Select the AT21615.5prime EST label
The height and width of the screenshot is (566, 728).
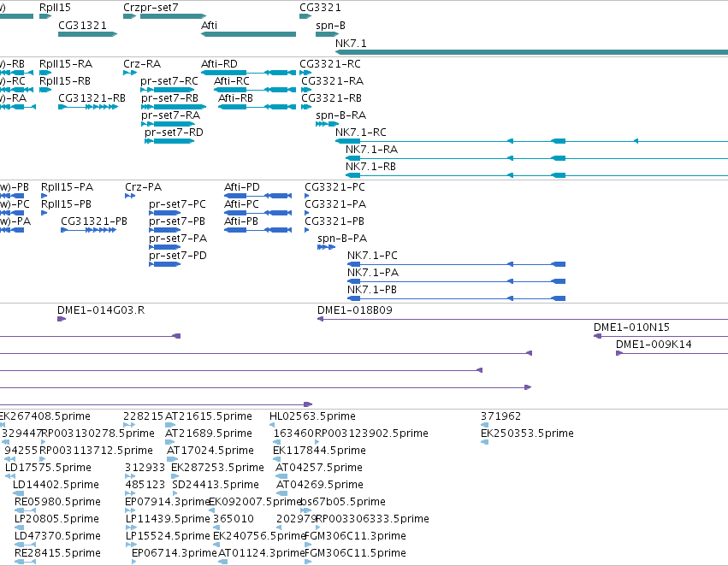pos(209,416)
